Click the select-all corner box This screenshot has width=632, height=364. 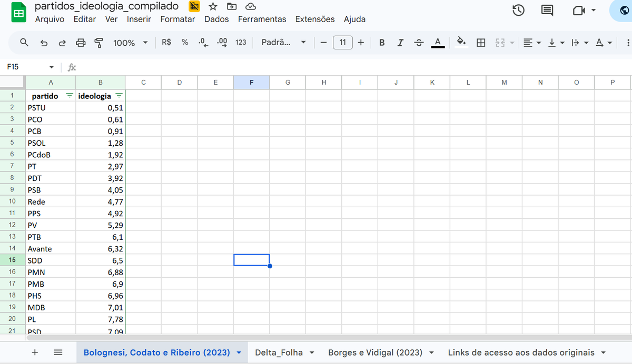click(x=12, y=82)
